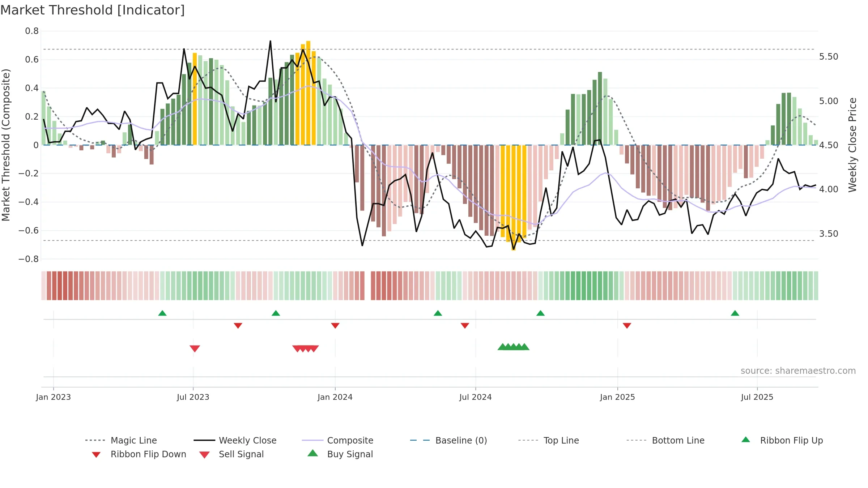
Task: Click the ribbon flip down marker at Jan 2024
Action: click(335, 326)
